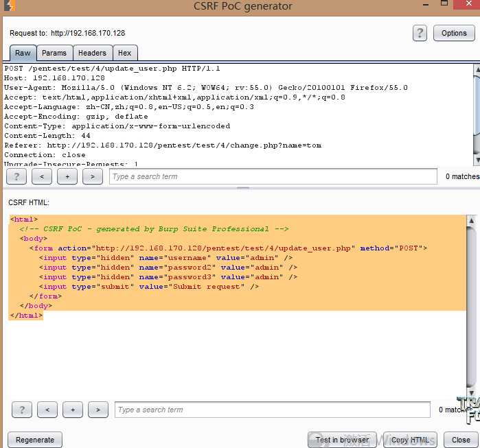Focus the CSRF HTML search term field
480x448 pixels.
pyautogui.click(x=273, y=410)
